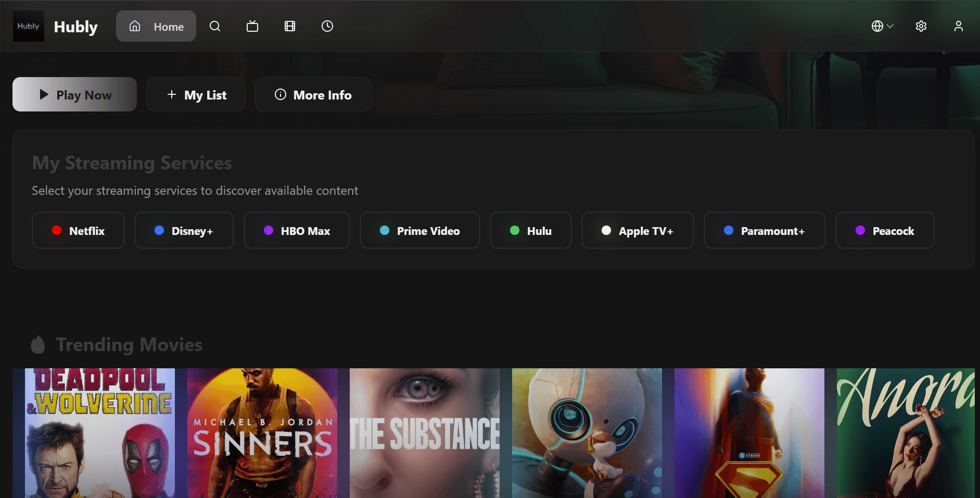Screen dimensions: 980x498
Task: Open the Sinners movie poster
Action: pyautogui.click(x=262, y=432)
